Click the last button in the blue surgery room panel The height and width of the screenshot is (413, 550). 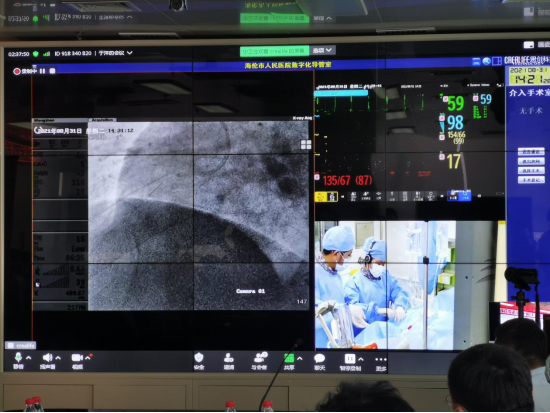[531, 180]
